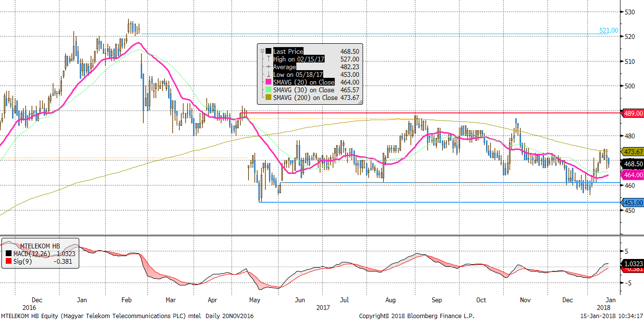The image size is (644, 320).
Task: Select the "Last Price" legend label
Action: [x=288, y=51]
